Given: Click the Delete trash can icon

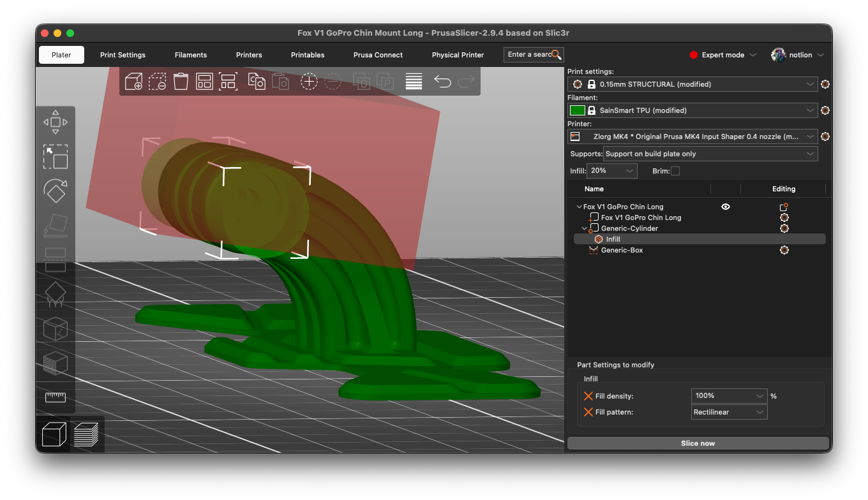Looking at the screenshot, I should coord(181,82).
